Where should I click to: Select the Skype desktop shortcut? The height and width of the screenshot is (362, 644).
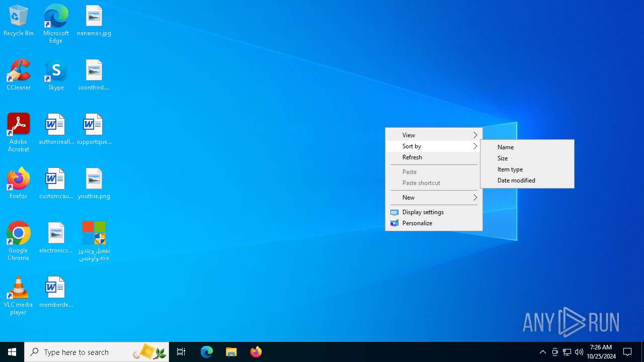56,75
